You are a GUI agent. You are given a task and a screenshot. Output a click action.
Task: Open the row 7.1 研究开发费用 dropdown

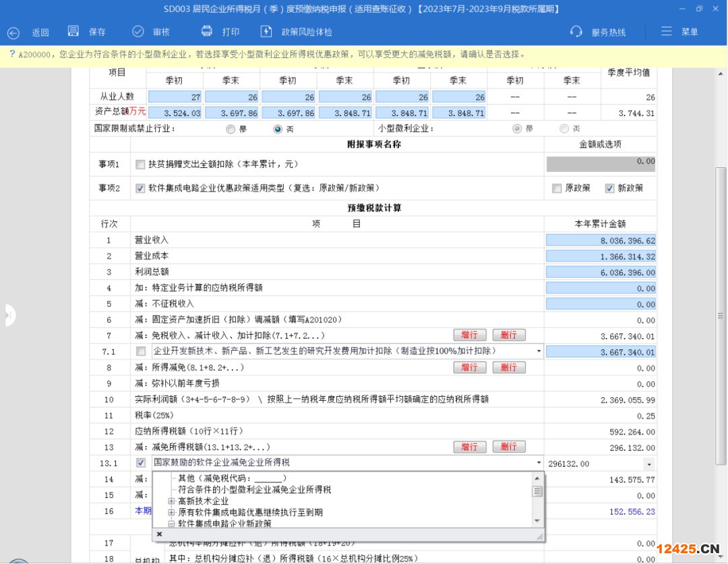(x=539, y=351)
